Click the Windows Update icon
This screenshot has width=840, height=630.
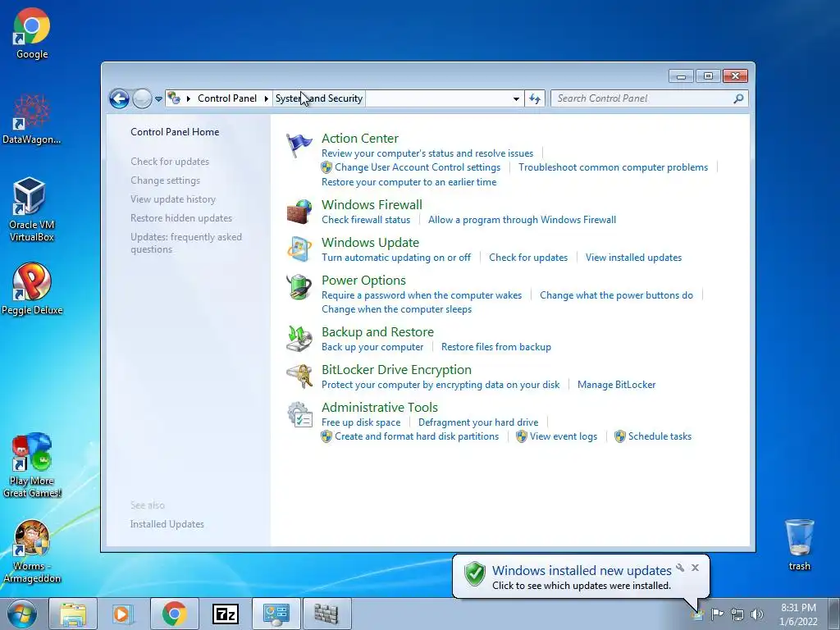299,249
